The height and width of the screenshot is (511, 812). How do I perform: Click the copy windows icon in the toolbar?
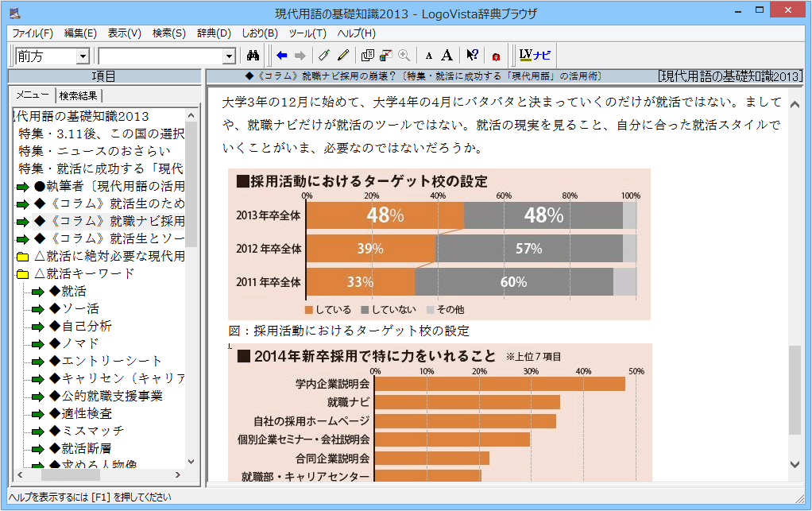point(367,56)
